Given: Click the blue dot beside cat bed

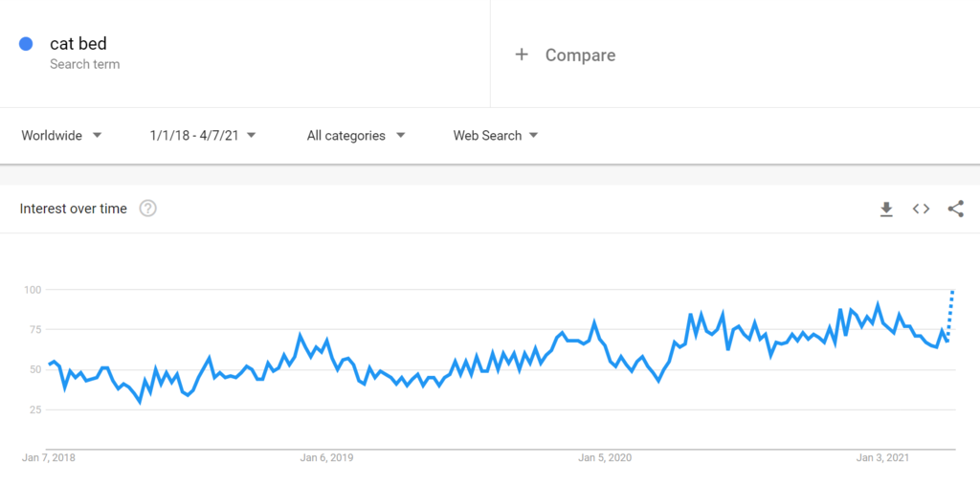Looking at the screenshot, I should [27, 43].
